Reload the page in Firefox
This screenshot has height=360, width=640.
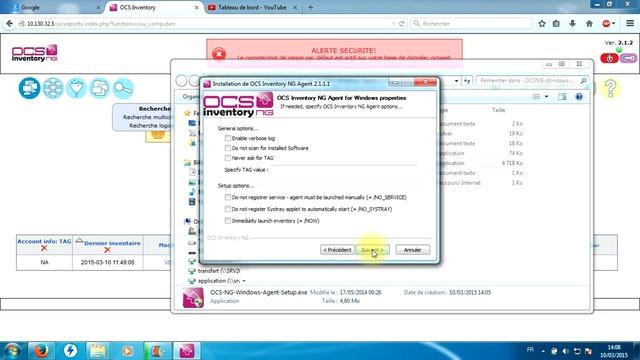click(402, 24)
